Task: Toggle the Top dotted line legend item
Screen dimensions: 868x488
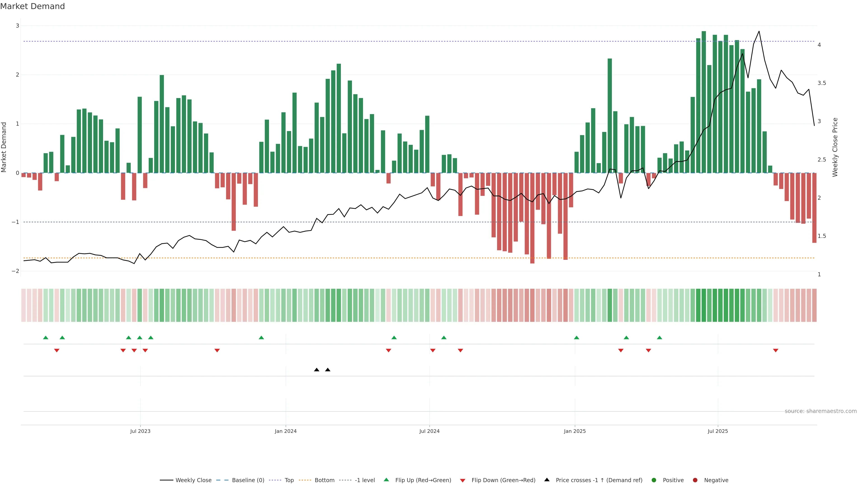Action: pyautogui.click(x=289, y=480)
